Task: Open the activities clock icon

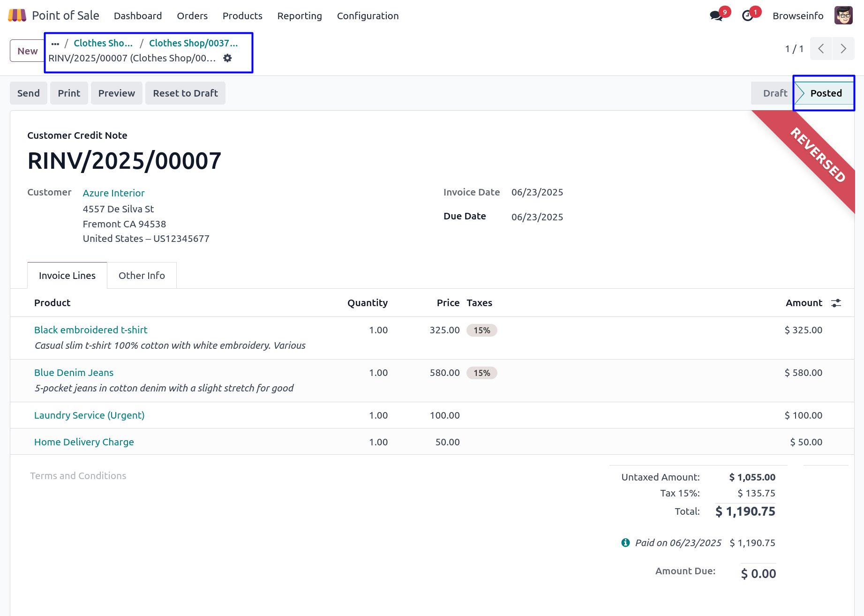Action: pos(748,16)
